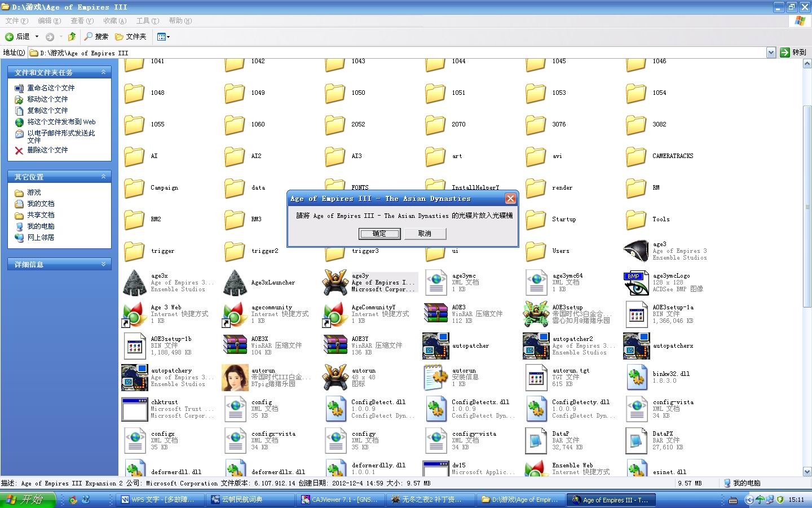
Task: Select the CAMERATRACKS folder
Action: [636, 156]
